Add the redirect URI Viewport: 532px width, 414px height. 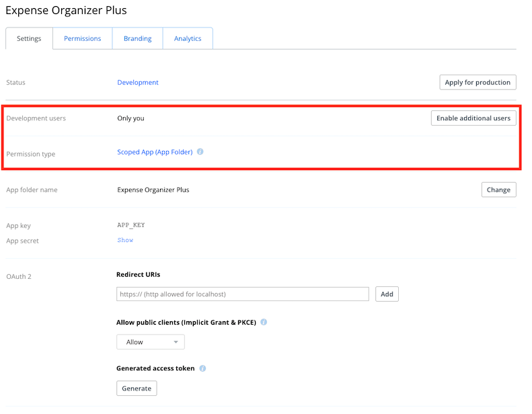click(387, 294)
